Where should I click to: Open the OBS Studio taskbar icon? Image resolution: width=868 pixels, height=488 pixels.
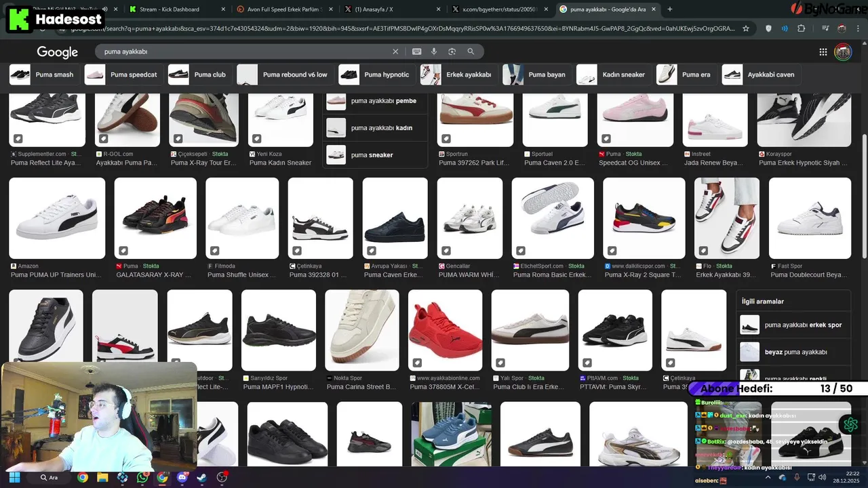[222, 477]
